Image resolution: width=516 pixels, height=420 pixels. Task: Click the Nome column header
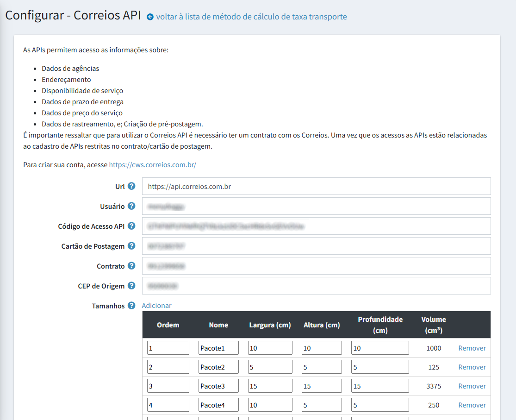coord(218,325)
